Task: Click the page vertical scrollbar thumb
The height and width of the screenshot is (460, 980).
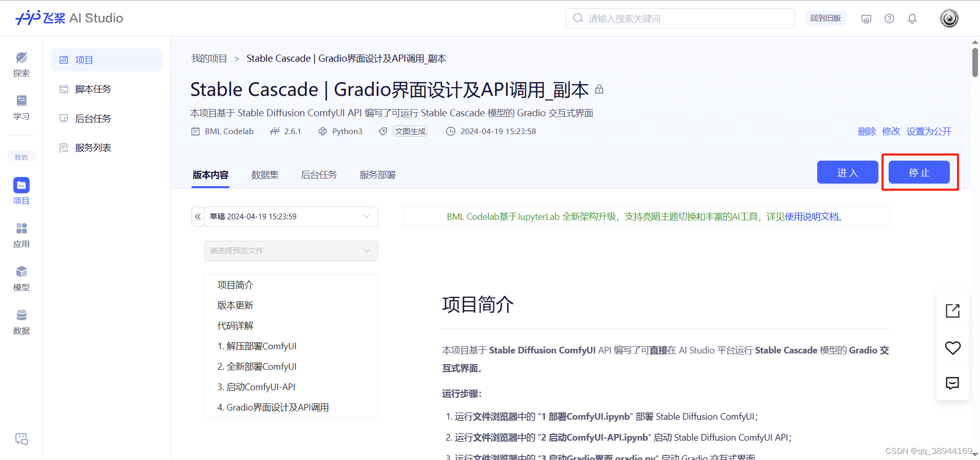Action: pos(975,61)
